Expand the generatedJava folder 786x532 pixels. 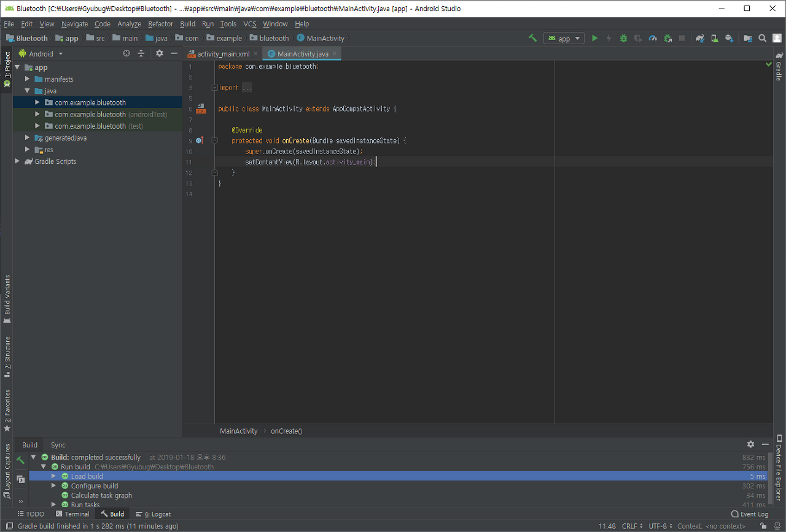pyautogui.click(x=27, y=138)
